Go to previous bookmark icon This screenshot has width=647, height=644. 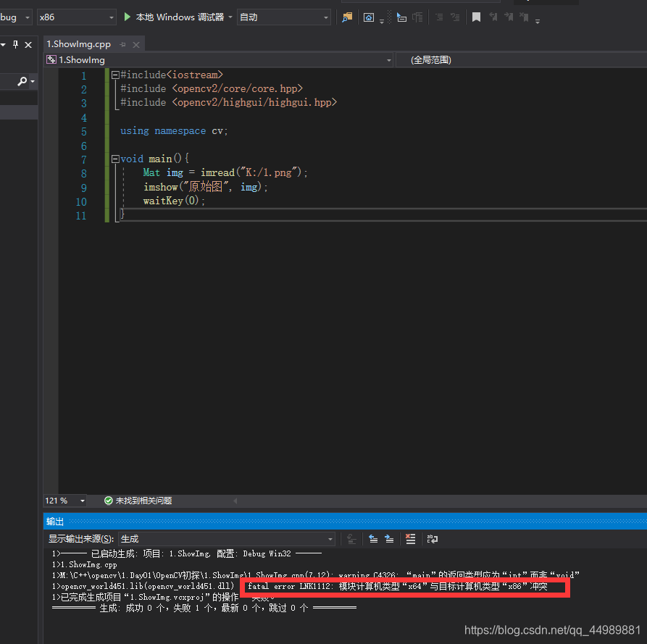(x=493, y=17)
